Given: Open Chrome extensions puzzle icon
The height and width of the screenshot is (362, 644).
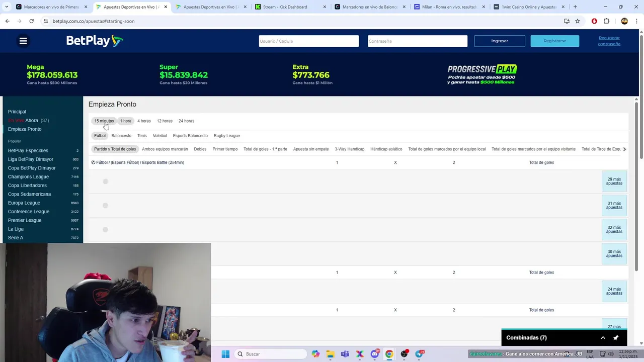Looking at the screenshot, I should [606, 21].
